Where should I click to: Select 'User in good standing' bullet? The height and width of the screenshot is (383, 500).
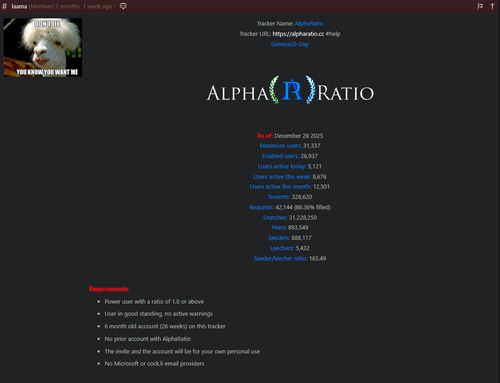tap(158, 314)
